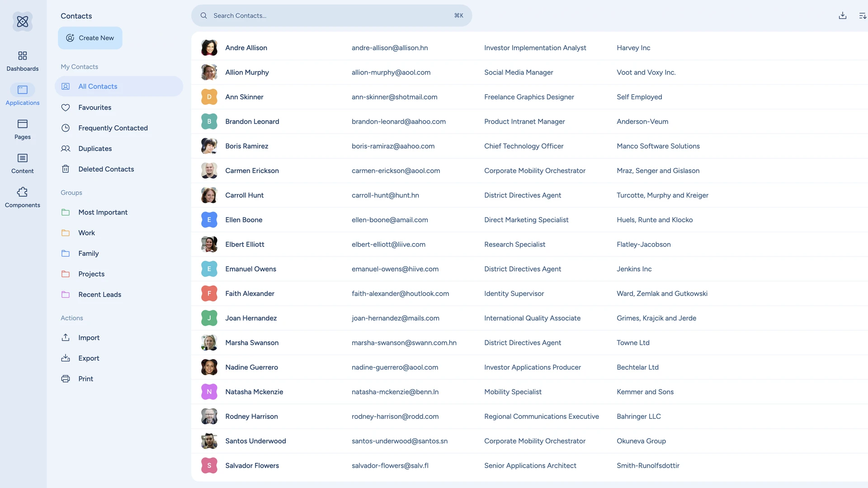Open the Recent Leads group
868x488 pixels.
click(119, 295)
